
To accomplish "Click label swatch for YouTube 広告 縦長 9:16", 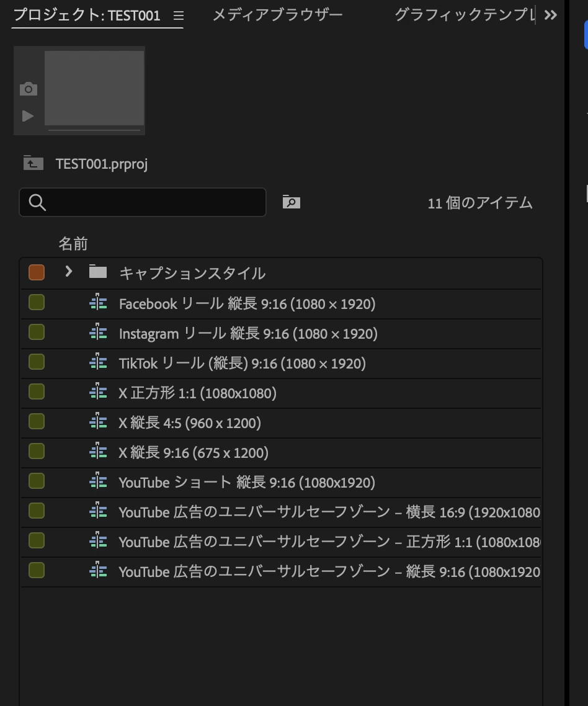I will 37,570.
